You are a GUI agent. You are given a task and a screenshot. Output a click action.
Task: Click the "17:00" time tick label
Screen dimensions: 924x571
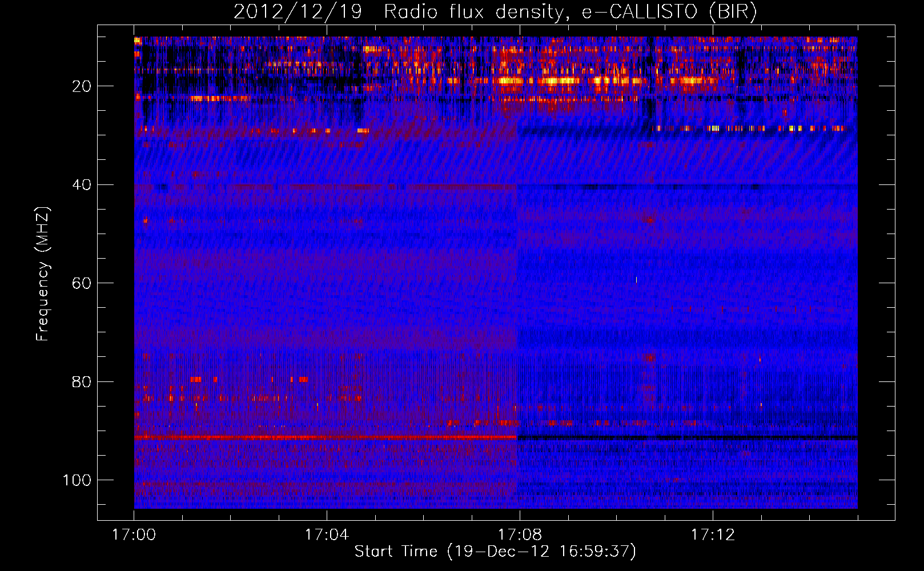pyautogui.click(x=134, y=535)
